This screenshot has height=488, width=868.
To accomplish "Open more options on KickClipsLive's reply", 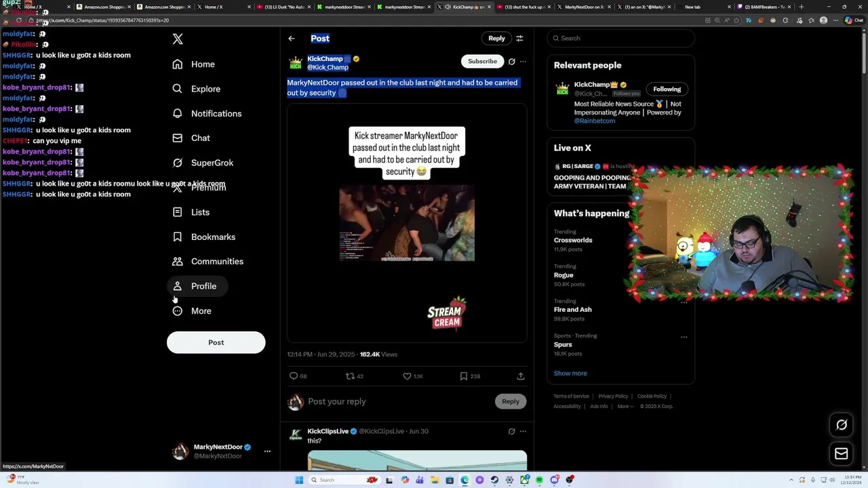I will (523, 431).
